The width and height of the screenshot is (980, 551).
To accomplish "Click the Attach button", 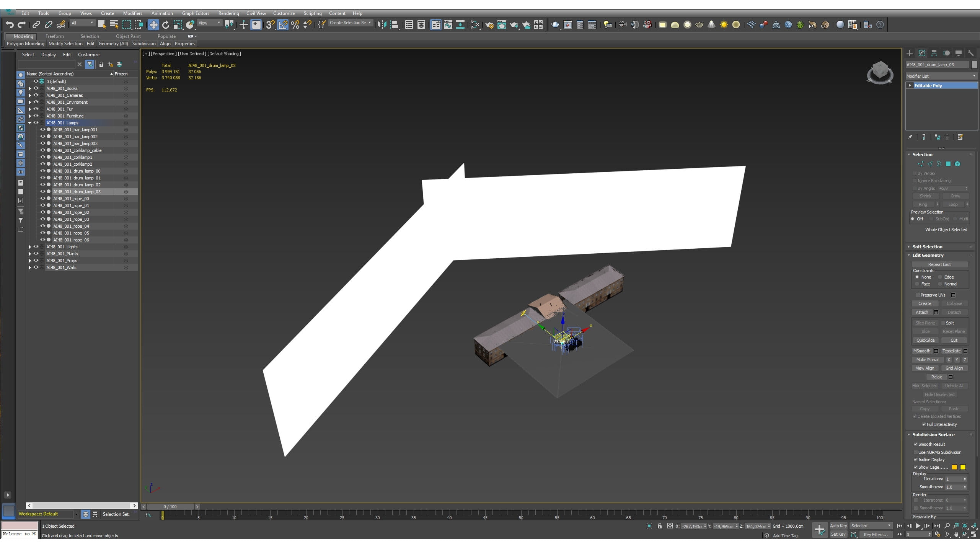I will click(x=922, y=312).
